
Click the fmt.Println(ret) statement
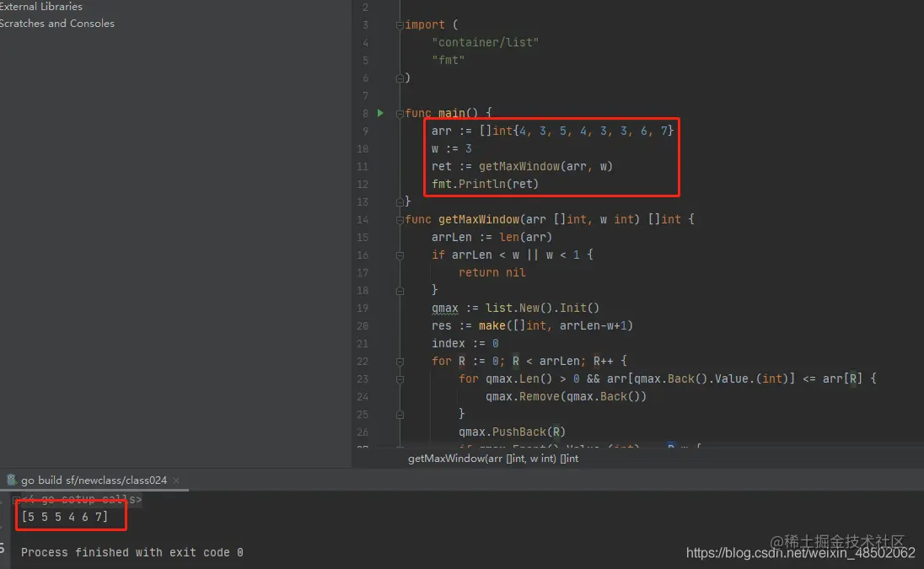(x=485, y=184)
